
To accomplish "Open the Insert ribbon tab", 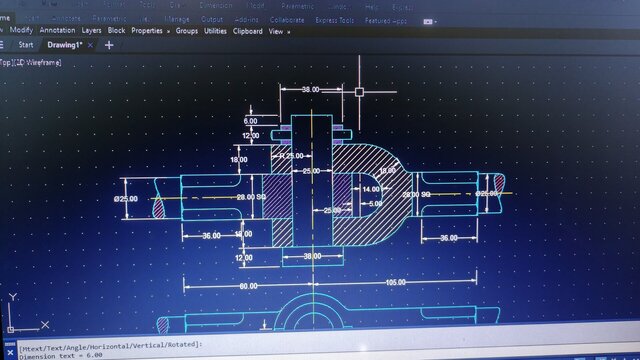I will point(31,18).
